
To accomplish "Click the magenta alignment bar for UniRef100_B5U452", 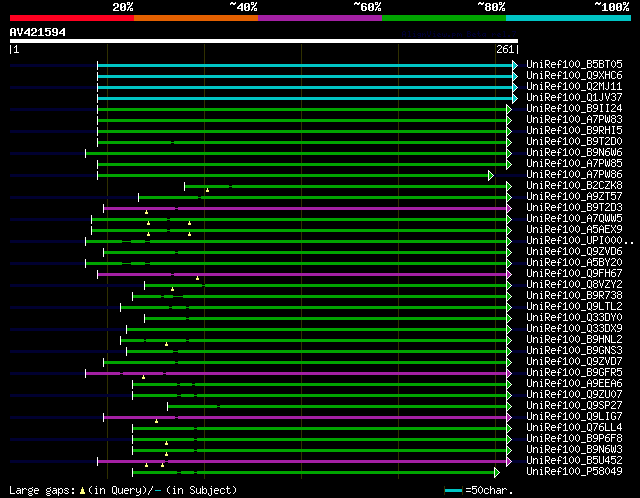I will click(300, 461).
